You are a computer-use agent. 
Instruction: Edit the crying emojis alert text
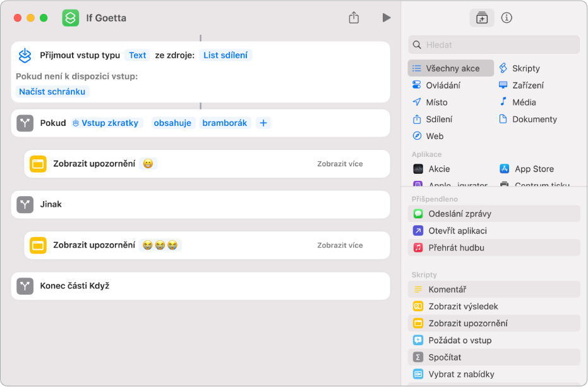click(x=160, y=245)
